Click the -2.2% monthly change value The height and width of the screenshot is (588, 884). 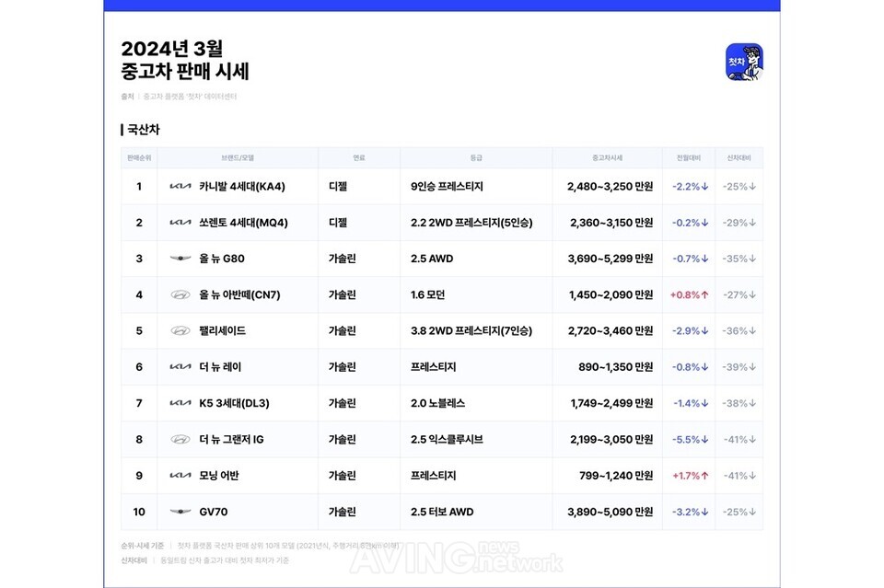click(x=690, y=187)
